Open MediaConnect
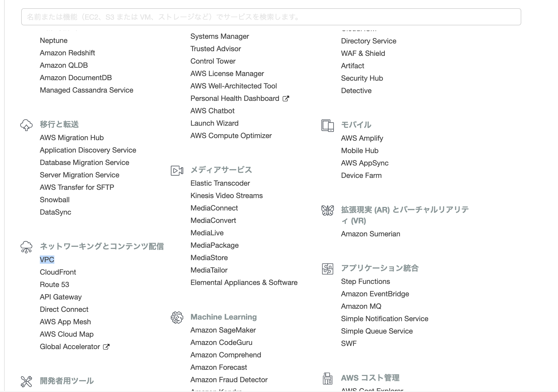Image resolution: width=558 pixels, height=392 pixels. 214,208
